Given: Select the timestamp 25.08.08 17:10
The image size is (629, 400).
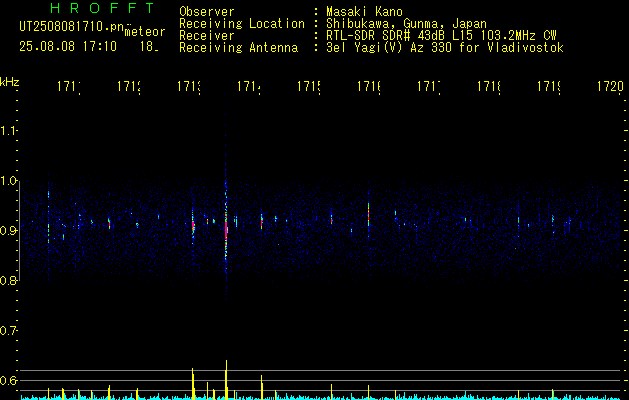Looking at the screenshot, I should pos(68,47).
